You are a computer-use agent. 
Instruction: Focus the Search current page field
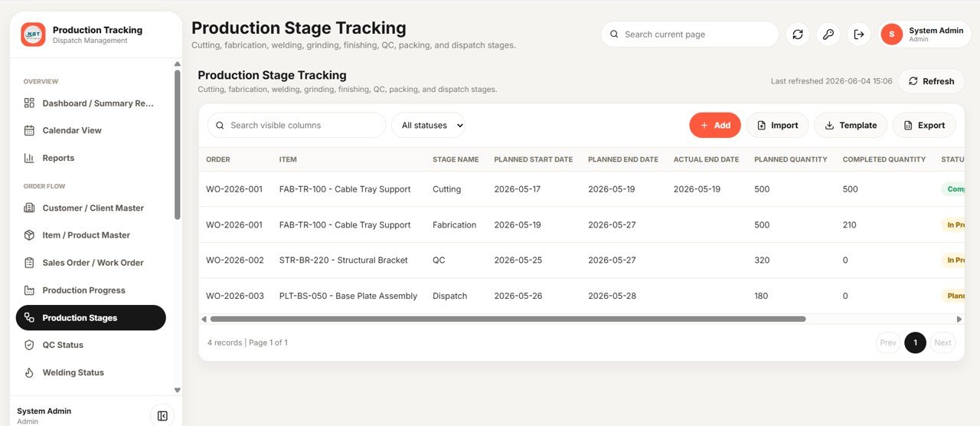coord(690,34)
